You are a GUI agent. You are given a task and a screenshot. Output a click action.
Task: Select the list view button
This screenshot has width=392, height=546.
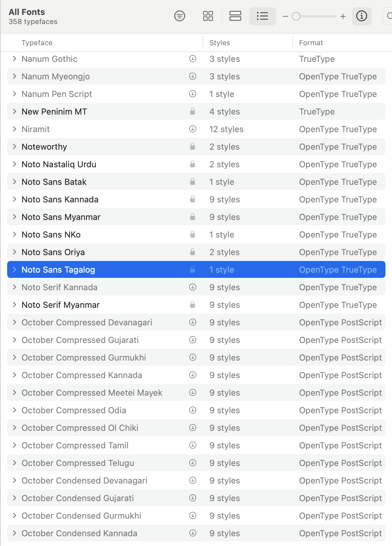tap(262, 16)
